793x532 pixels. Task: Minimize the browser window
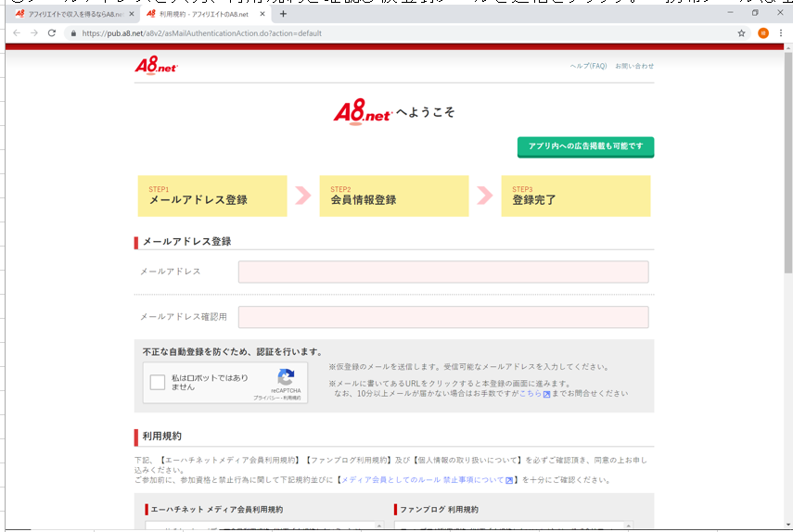click(x=730, y=13)
